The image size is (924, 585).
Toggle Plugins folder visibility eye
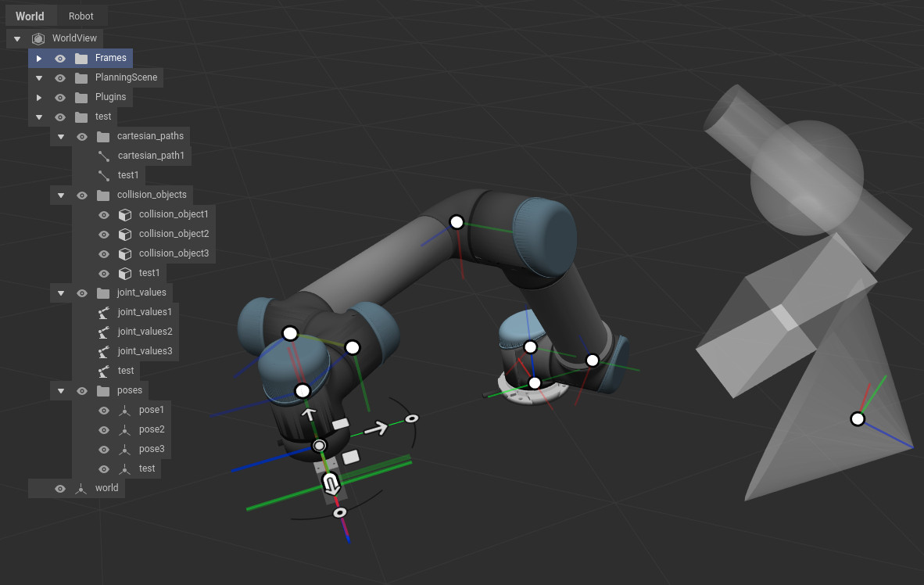(x=60, y=97)
